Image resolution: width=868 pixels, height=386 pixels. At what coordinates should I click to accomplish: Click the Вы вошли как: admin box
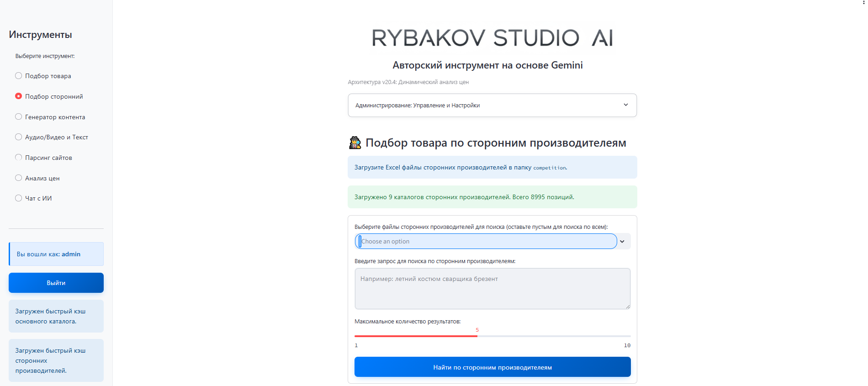[x=56, y=254]
